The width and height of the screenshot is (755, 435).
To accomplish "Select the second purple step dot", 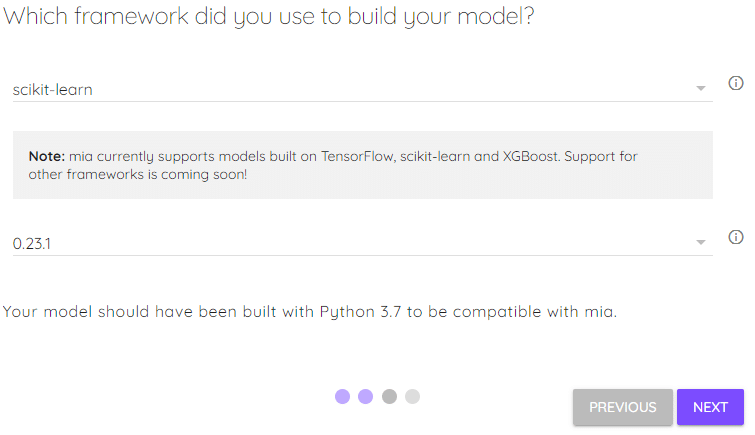I will 365,396.
